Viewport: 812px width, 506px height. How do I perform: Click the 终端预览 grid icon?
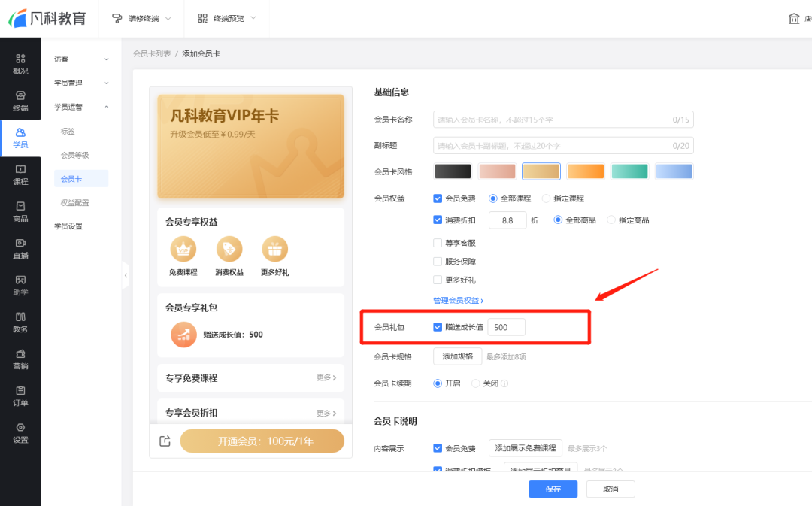point(202,18)
